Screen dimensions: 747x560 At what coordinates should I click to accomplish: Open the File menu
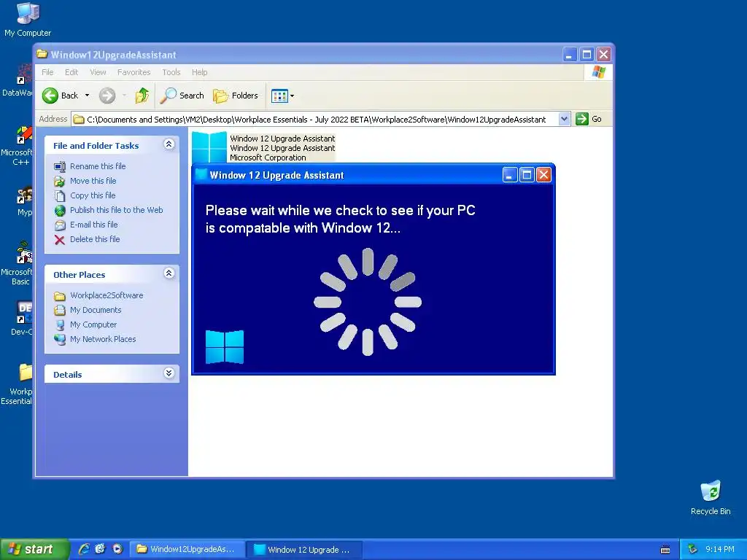click(x=47, y=72)
